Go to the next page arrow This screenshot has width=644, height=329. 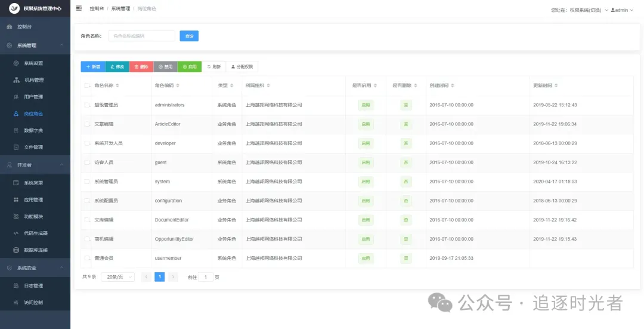[x=174, y=277]
